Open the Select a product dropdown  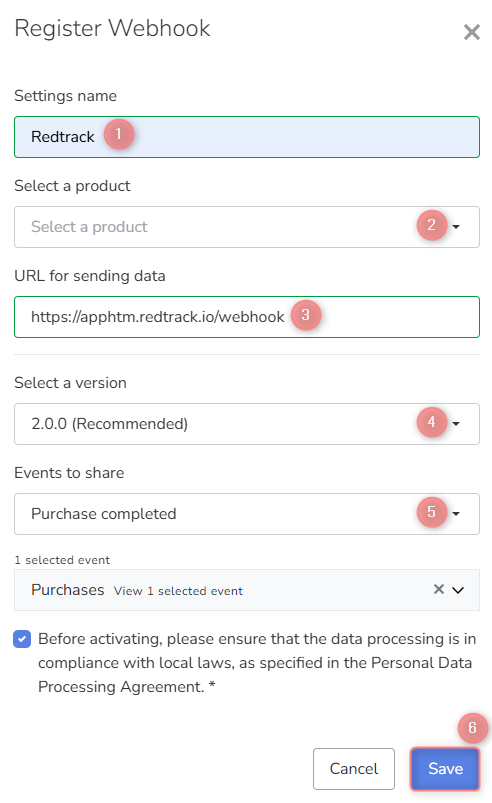[247, 227]
